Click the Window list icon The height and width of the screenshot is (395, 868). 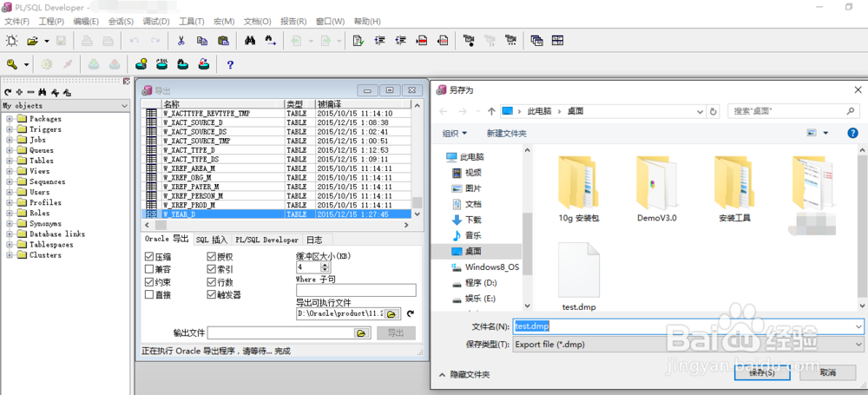point(536,41)
